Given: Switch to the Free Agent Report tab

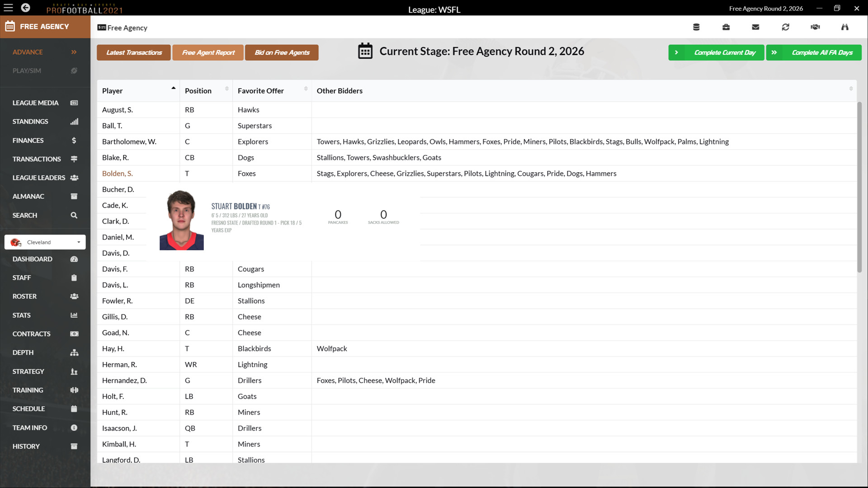Looking at the screenshot, I should [208, 52].
